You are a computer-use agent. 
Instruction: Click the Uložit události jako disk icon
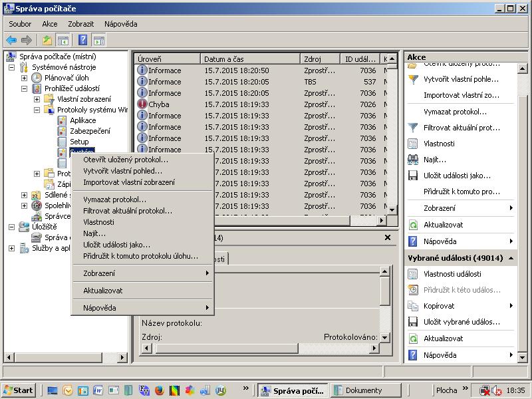pyautogui.click(x=413, y=176)
